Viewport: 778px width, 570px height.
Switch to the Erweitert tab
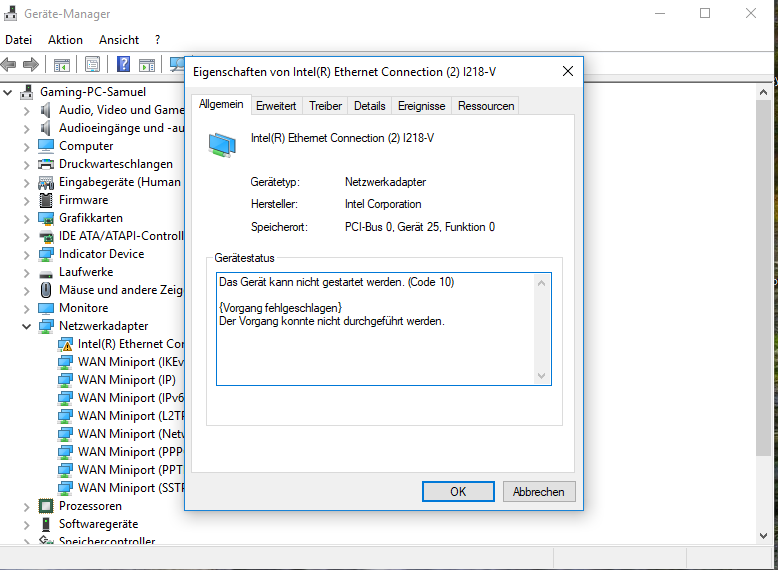pyautogui.click(x=276, y=106)
